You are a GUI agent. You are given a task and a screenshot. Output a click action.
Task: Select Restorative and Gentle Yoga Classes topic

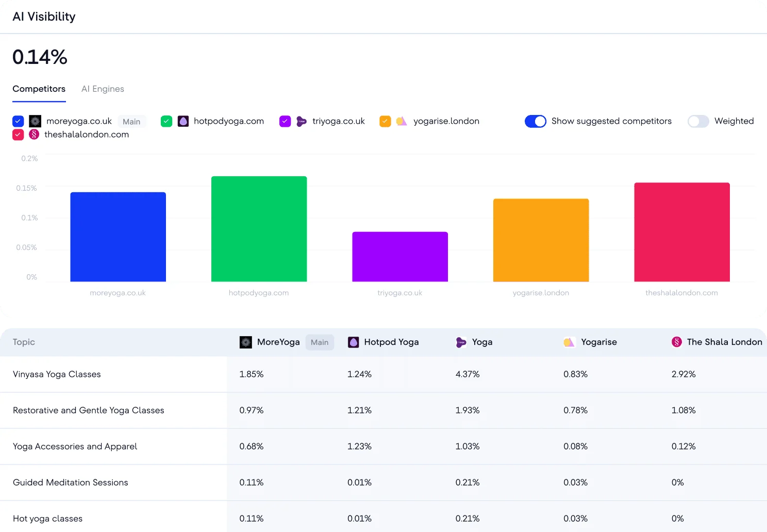[x=89, y=410]
